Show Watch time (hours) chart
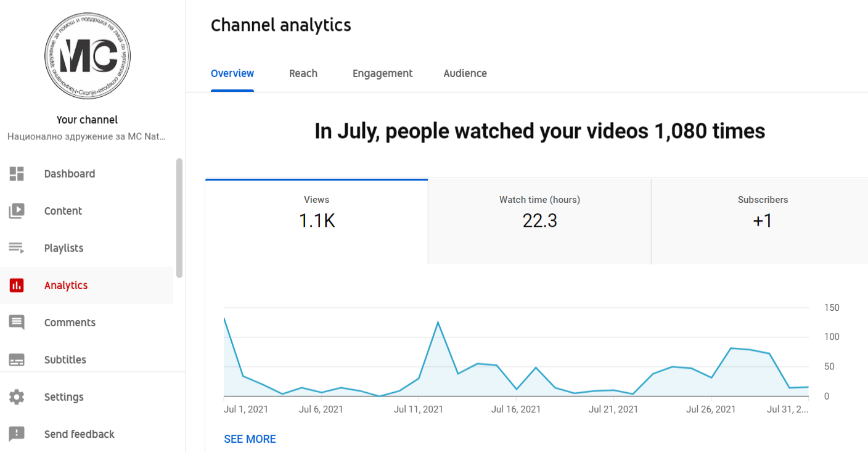The height and width of the screenshot is (452, 868). (x=539, y=213)
